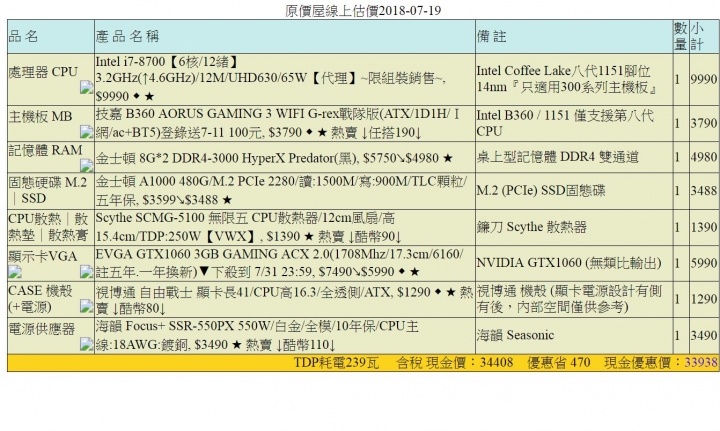Viewport: 720px width, 431px height.
Task: Click the EVGA GTX1060 3GB GAMING product description
Action: point(280,263)
